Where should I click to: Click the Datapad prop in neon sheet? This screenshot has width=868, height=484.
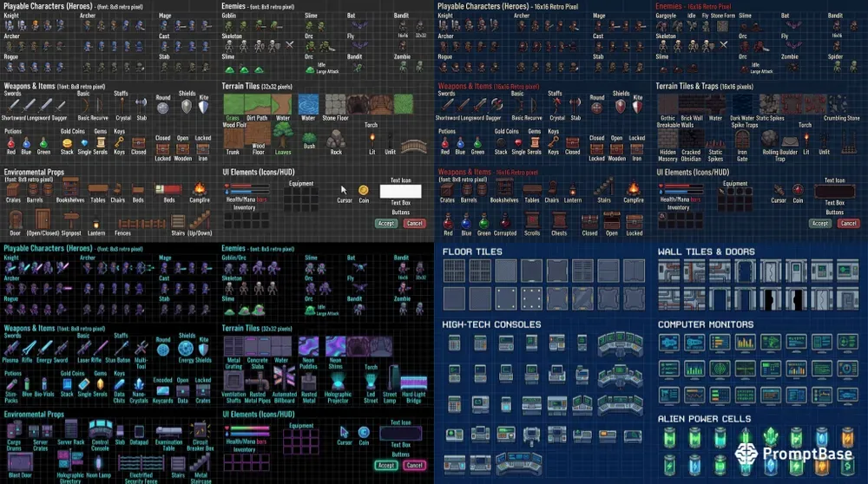click(x=139, y=431)
